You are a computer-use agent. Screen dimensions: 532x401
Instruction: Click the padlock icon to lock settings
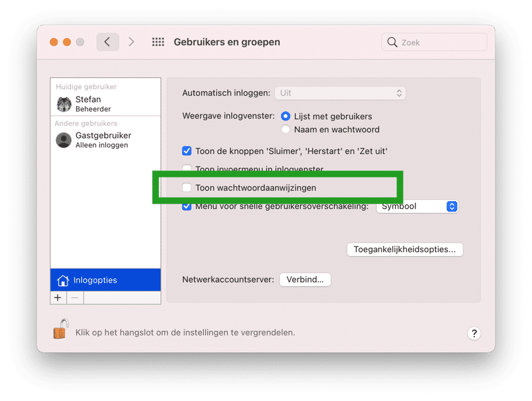[x=61, y=329]
